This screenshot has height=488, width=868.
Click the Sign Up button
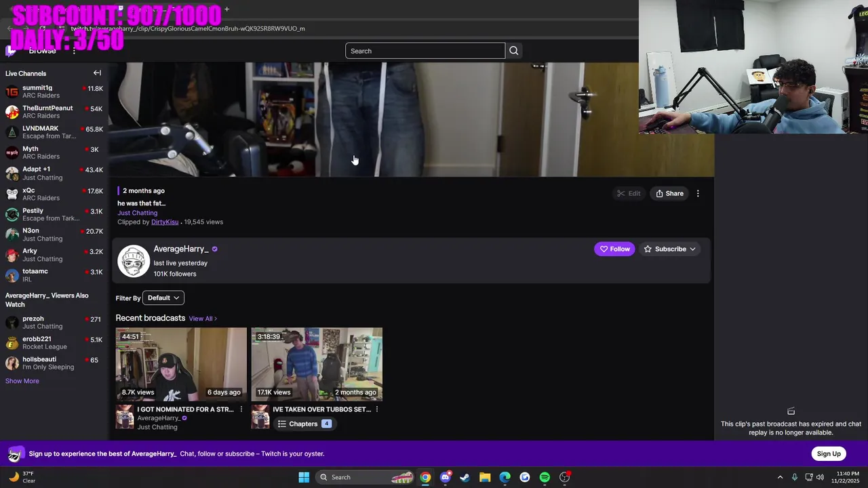pos(829,454)
